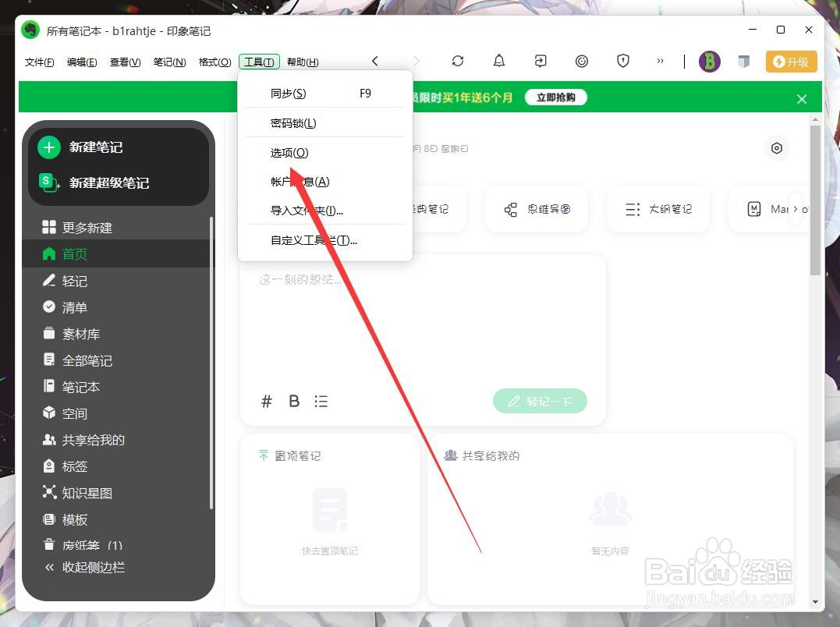Screen dimensions: 840x627
Task: Open 知识星图 in the sidebar
Action: click(117, 493)
